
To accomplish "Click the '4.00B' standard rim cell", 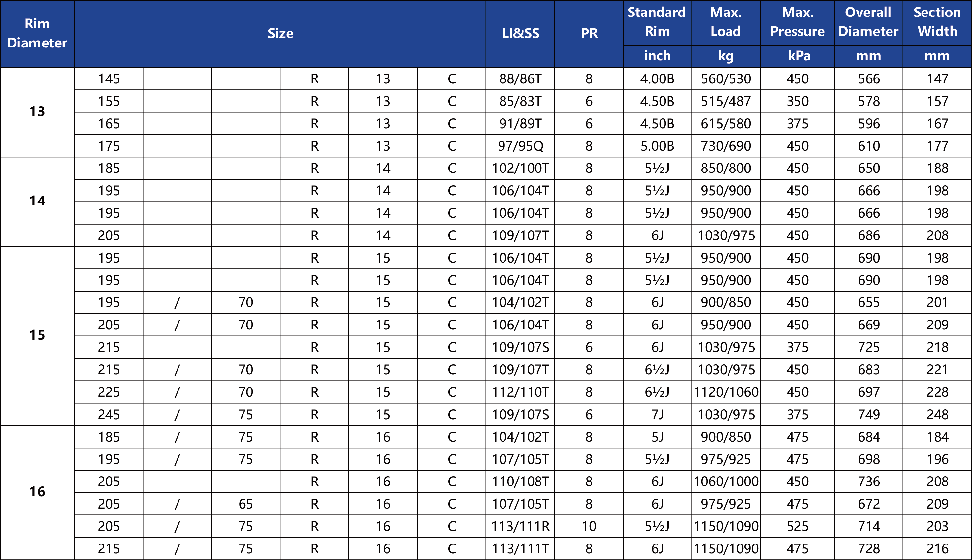I will (657, 79).
